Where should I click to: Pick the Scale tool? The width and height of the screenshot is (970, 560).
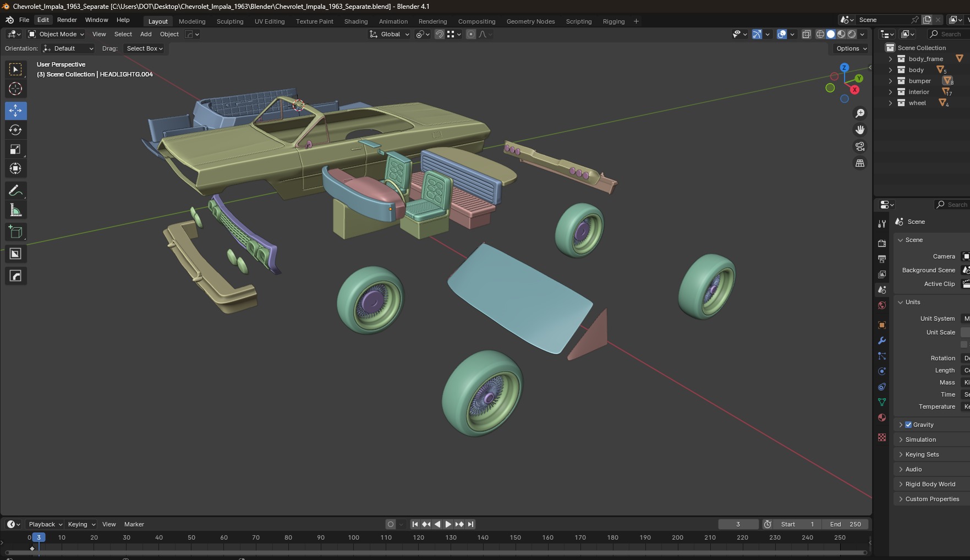click(15, 149)
